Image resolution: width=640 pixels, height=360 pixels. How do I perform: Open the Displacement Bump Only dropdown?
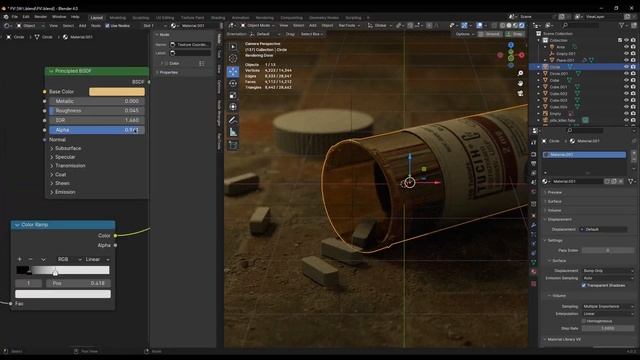point(608,271)
